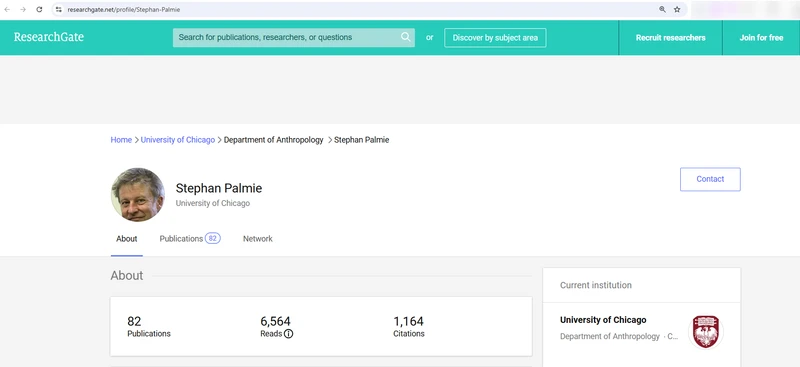
Task: Click University of Chicago under profile name
Action: (x=213, y=203)
